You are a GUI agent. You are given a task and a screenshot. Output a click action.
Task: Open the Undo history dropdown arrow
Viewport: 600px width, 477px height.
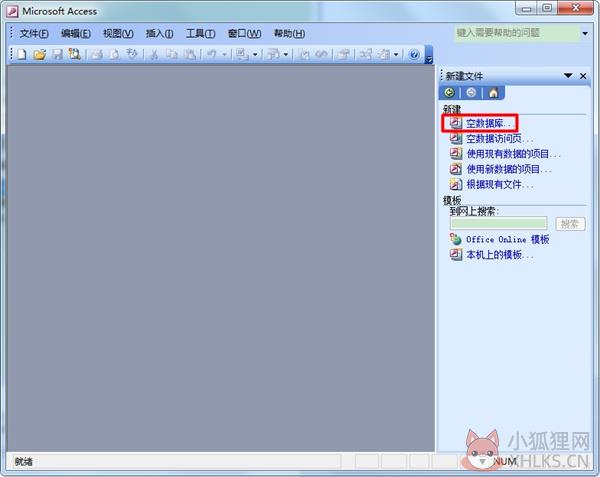point(224,55)
